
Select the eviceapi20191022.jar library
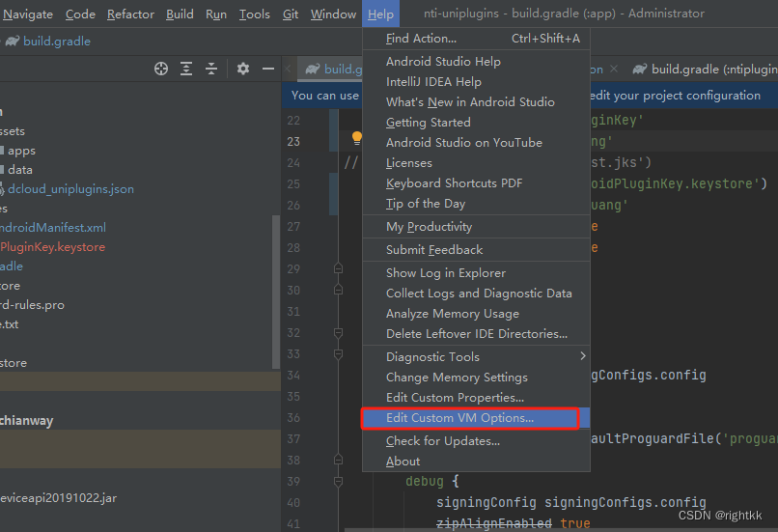click(58, 498)
